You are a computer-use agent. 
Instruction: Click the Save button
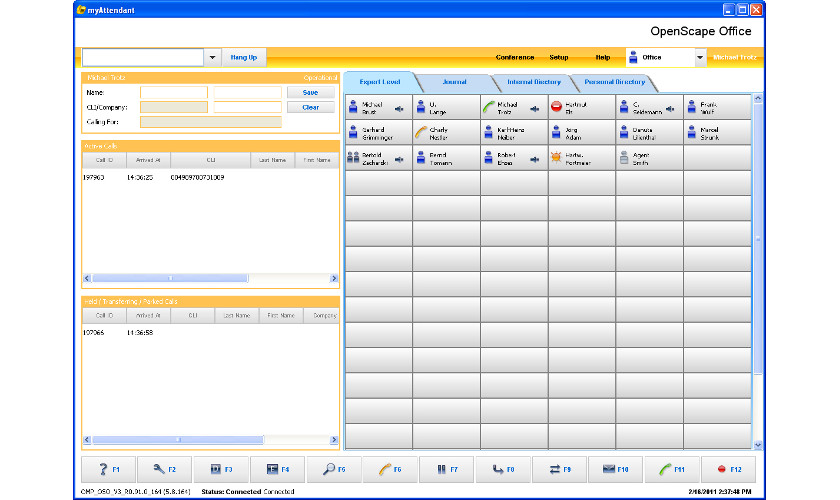point(310,92)
